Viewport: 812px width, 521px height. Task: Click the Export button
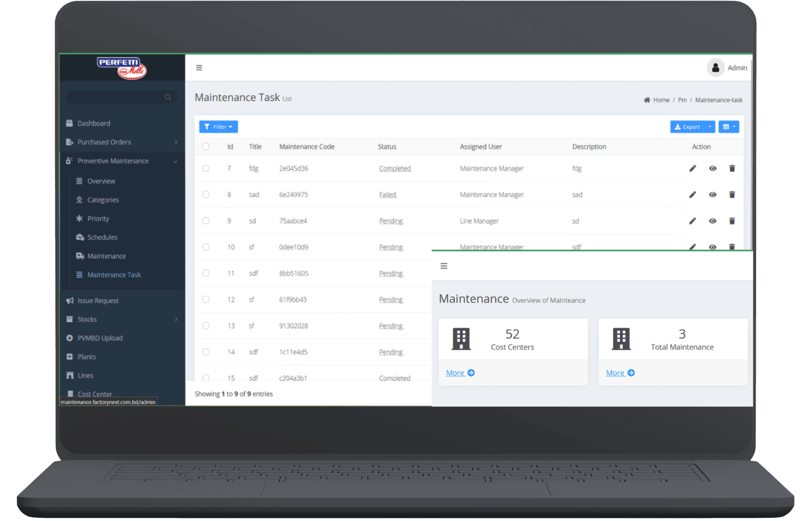[689, 127]
